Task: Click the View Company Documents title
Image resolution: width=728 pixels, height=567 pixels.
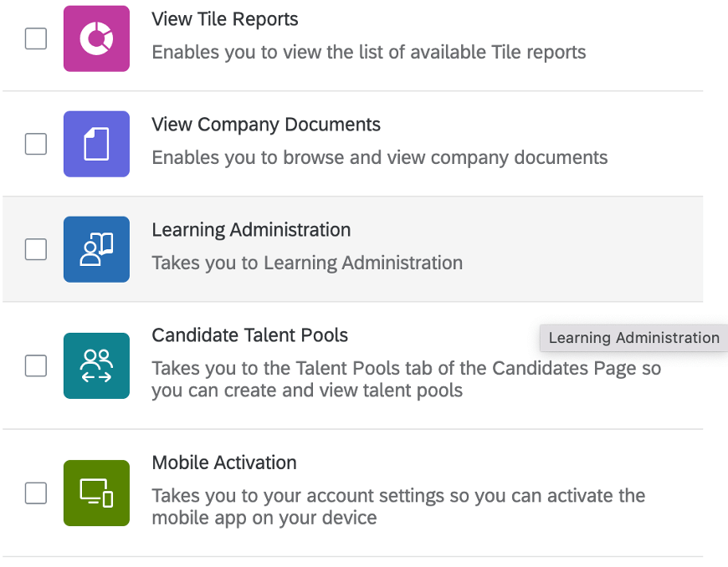Action: (266, 125)
